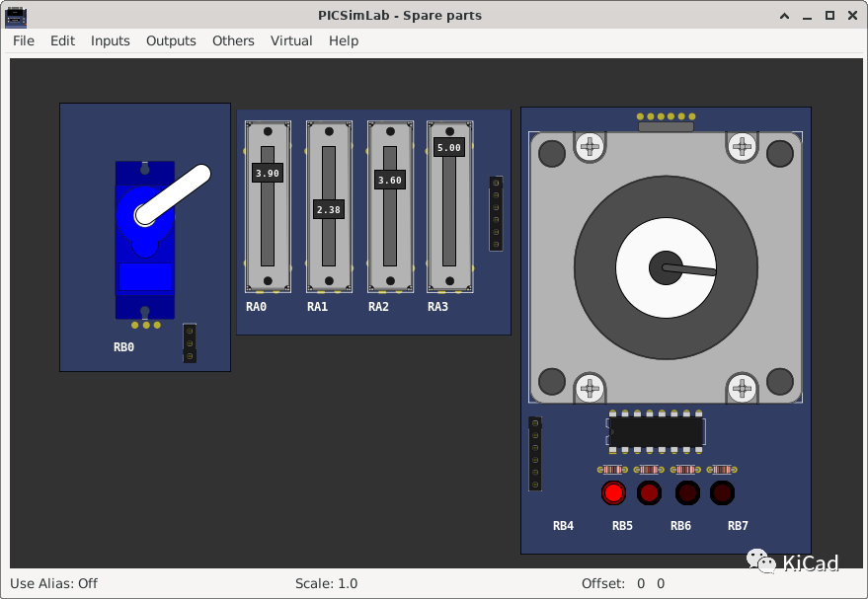Image resolution: width=868 pixels, height=599 pixels.
Task: Open the Help menu
Action: point(344,40)
